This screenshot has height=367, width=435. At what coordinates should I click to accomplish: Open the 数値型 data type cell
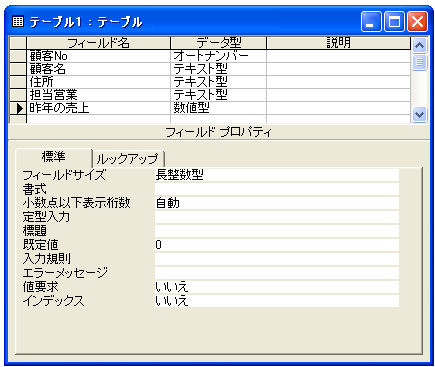tap(218, 108)
